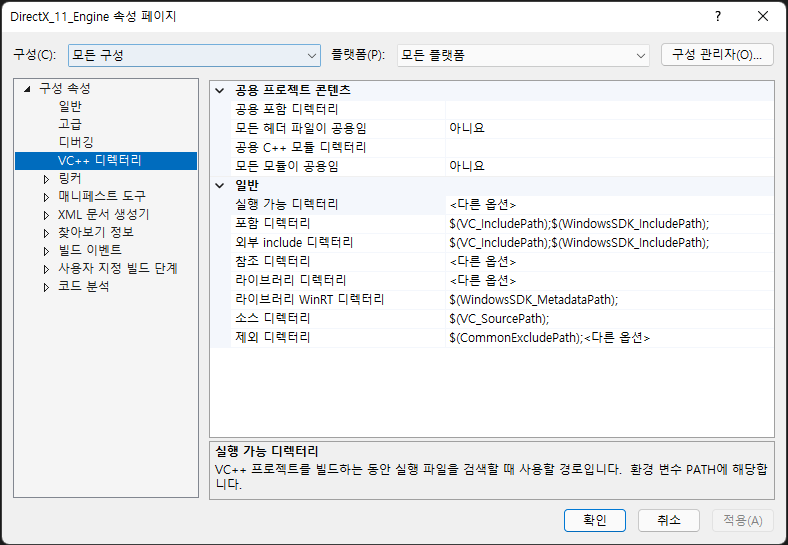Expand the 링커 node arrow
788x545 pixels.
coord(46,179)
